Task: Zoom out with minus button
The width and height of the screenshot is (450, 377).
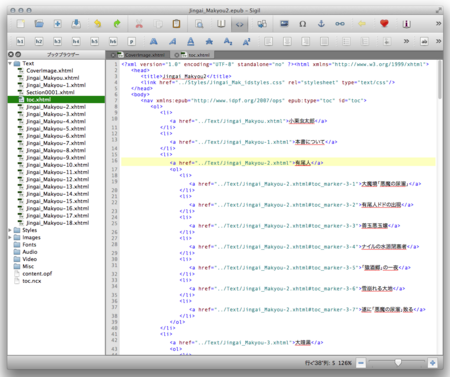Action: click(361, 363)
